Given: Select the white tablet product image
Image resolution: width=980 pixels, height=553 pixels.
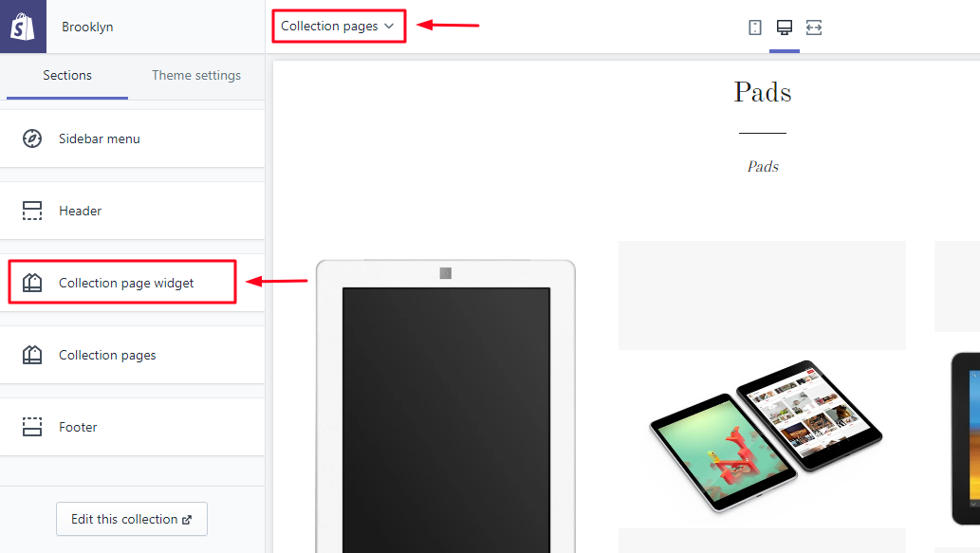Looking at the screenshot, I should (x=446, y=406).
